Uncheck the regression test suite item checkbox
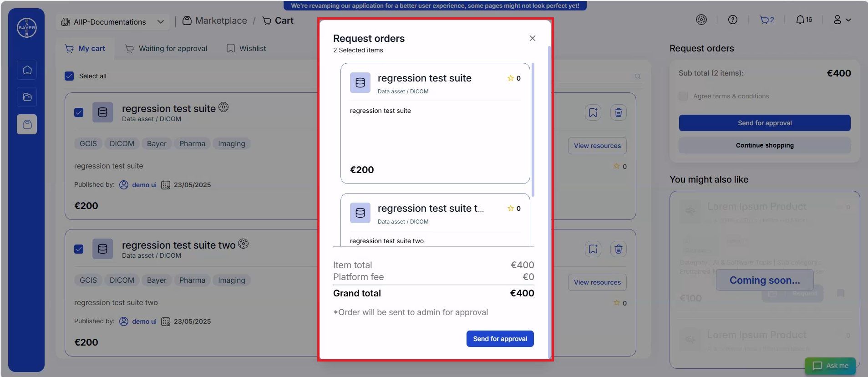This screenshot has height=377, width=868. [x=79, y=112]
